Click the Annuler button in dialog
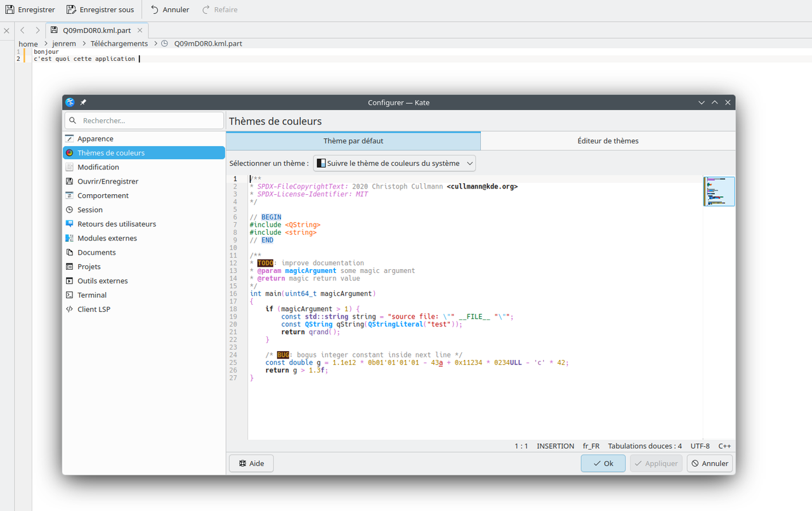The width and height of the screenshot is (812, 511). (x=710, y=463)
